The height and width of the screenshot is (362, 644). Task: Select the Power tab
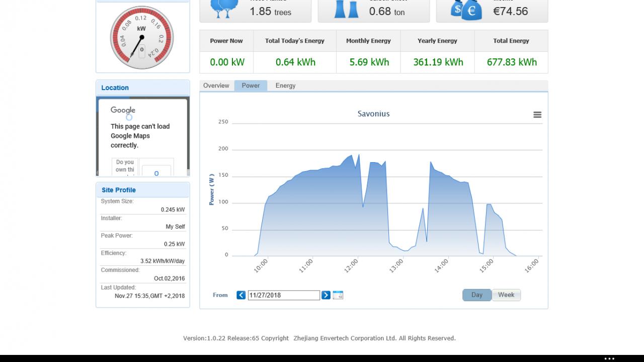click(251, 86)
